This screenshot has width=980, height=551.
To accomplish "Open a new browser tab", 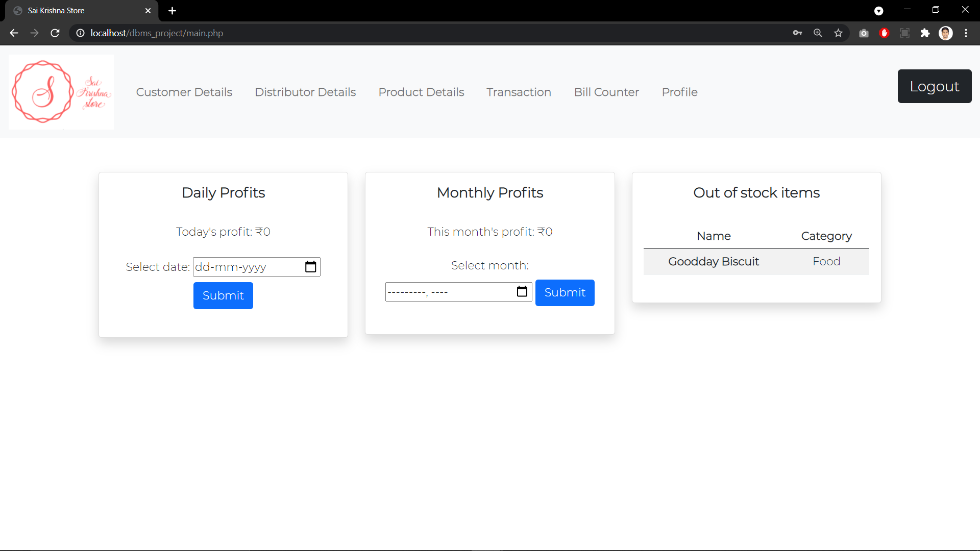I will pyautogui.click(x=173, y=11).
